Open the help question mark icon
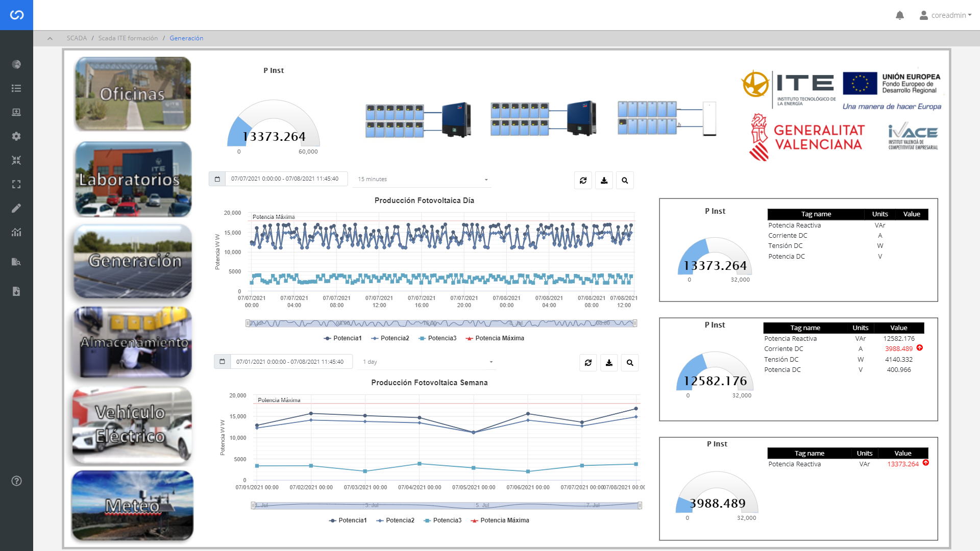 [16, 481]
